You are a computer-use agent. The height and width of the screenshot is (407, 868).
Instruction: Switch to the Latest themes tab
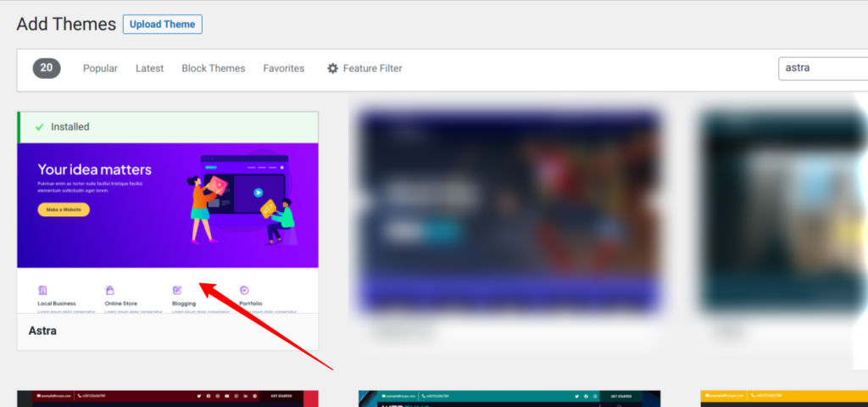[x=149, y=69]
